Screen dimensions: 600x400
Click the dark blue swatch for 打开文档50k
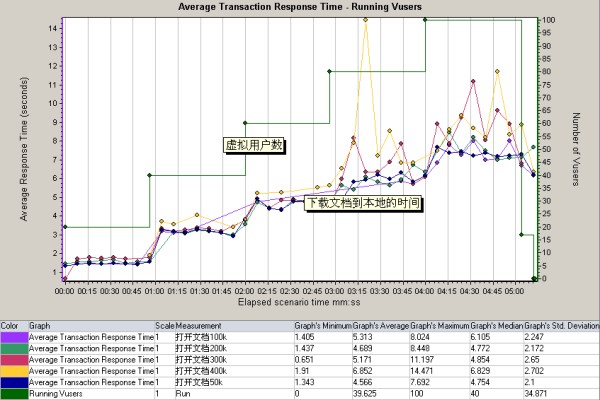14,382
